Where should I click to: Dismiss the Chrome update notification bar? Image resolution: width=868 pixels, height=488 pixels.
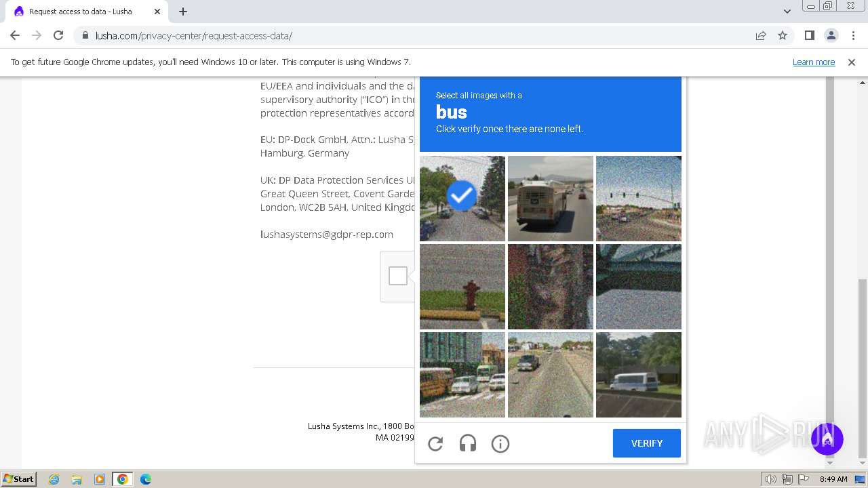coord(852,62)
